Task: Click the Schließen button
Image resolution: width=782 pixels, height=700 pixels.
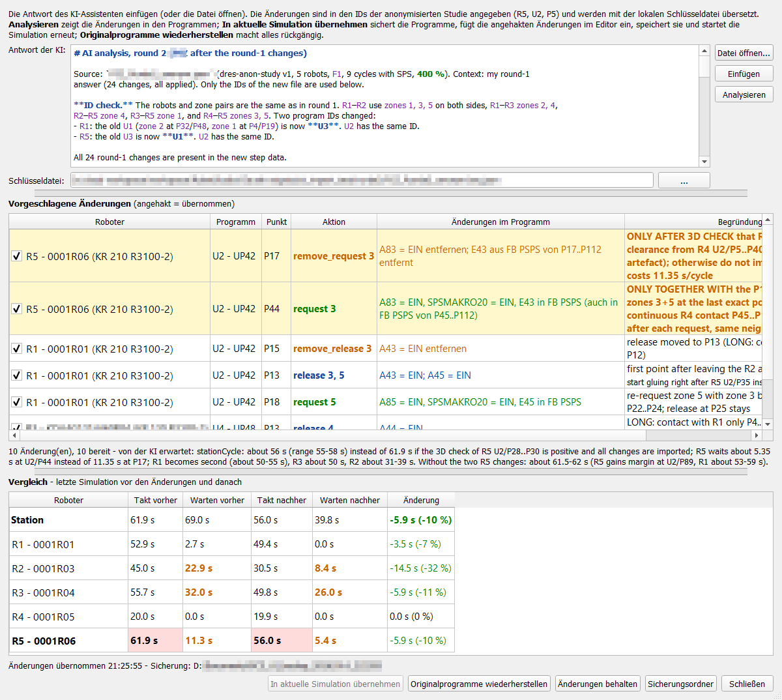Action: [747, 684]
